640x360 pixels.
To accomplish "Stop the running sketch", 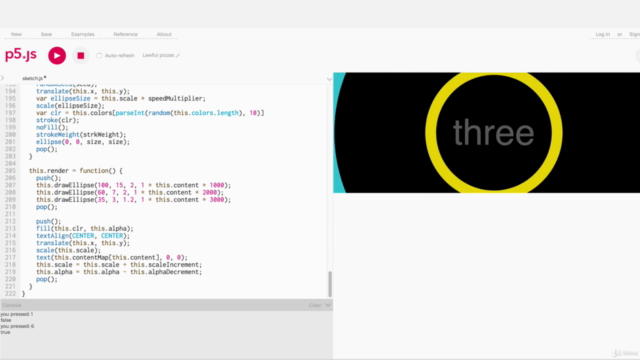I will 80,56.
